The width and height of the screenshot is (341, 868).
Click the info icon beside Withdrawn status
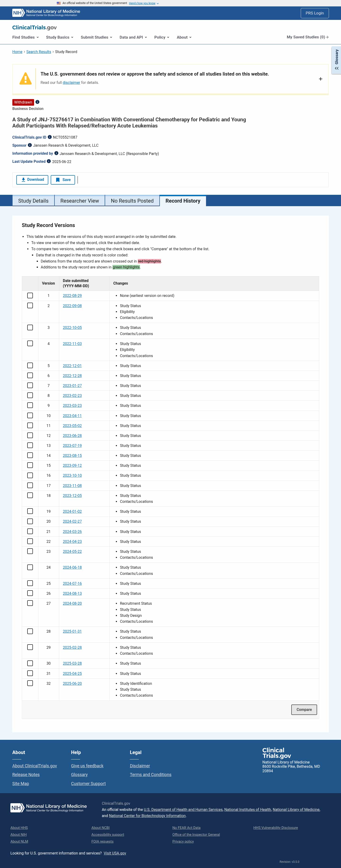37,102
